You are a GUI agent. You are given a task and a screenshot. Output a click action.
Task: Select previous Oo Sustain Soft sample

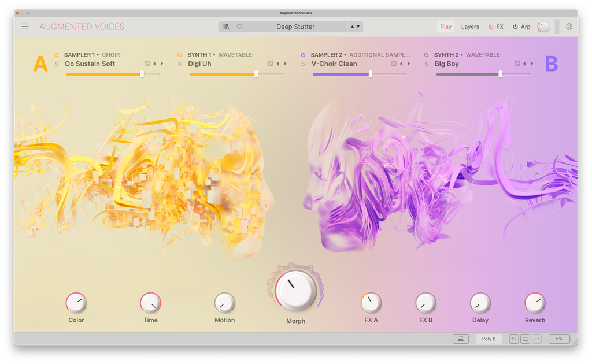click(x=154, y=64)
